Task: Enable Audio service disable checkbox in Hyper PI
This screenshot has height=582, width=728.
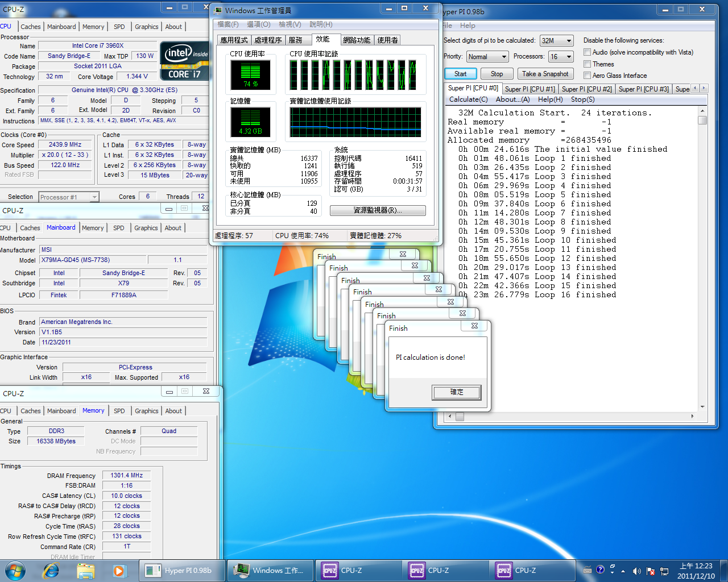Action: (x=587, y=52)
